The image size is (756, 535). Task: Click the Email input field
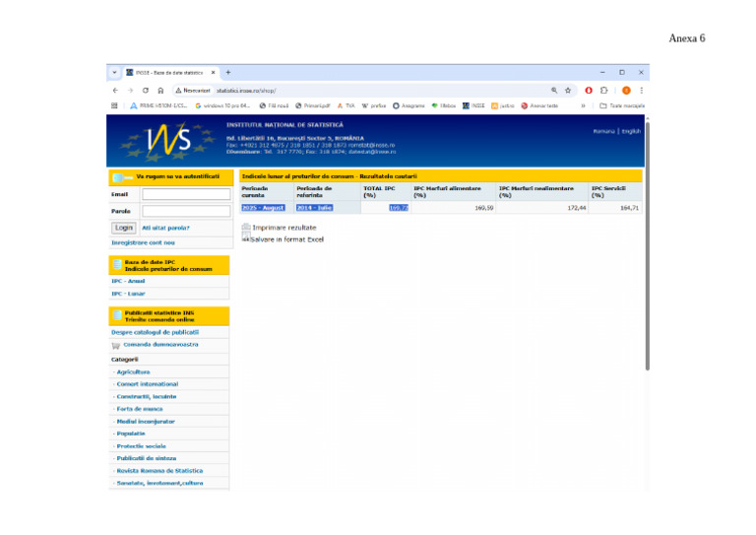(186, 194)
